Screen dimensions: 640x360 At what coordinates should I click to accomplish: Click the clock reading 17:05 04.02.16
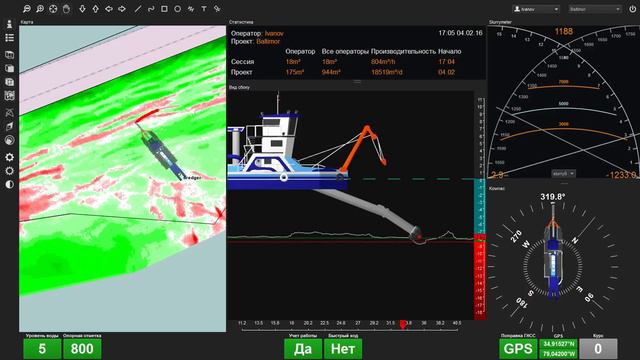click(x=460, y=33)
